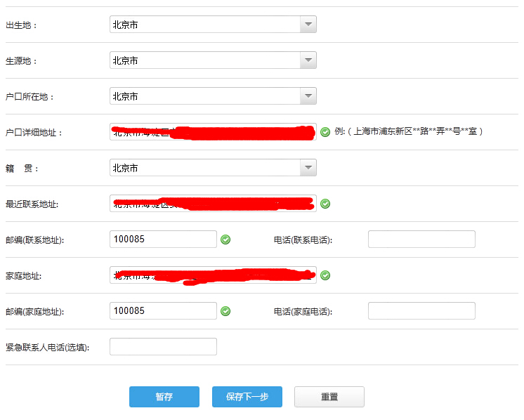
Task: Click green checkmark beside 户口详细地址 field
Action: pos(325,132)
